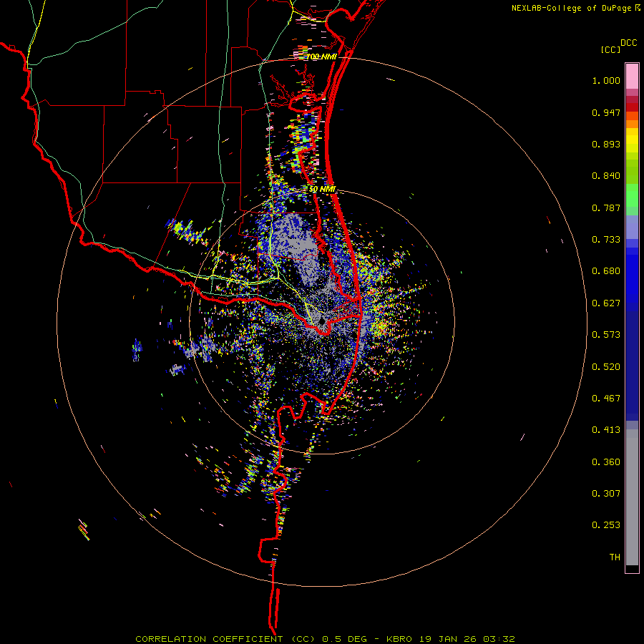This screenshot has width=644, height=644.
Task: Click the 0.680 color scale value
Action: 606,271
